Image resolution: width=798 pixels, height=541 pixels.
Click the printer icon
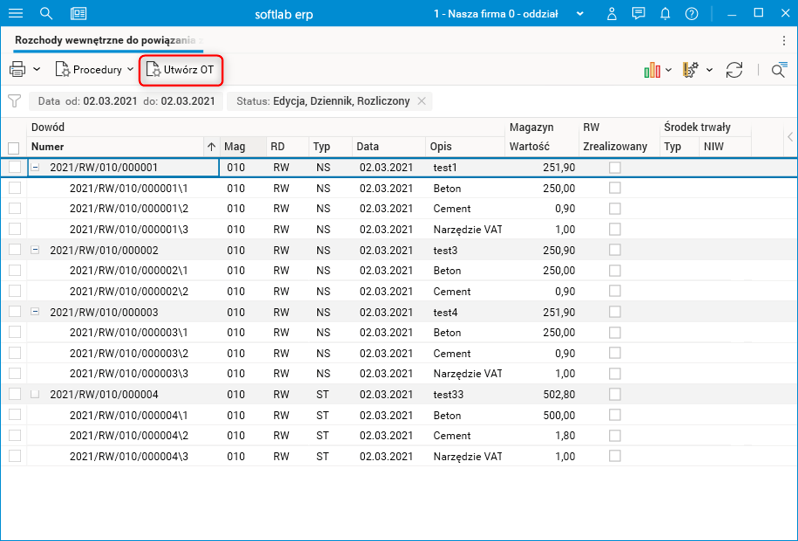coord(17,70)
